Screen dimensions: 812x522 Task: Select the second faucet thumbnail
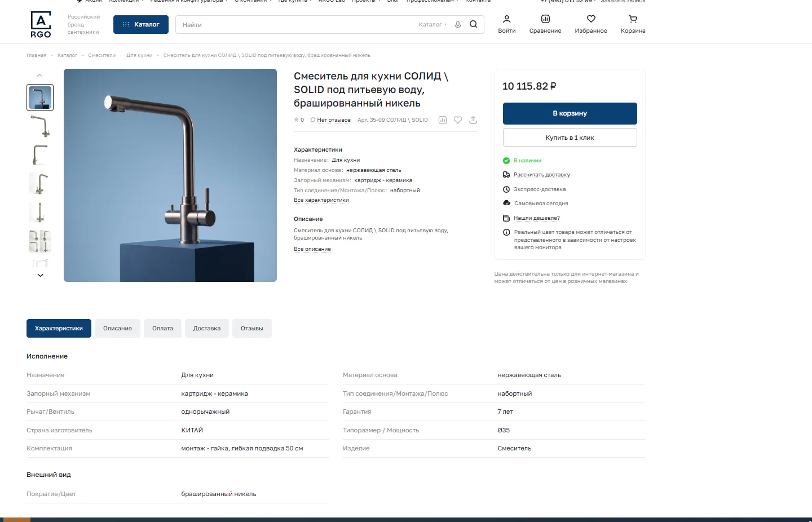click(x=40, y=126)
